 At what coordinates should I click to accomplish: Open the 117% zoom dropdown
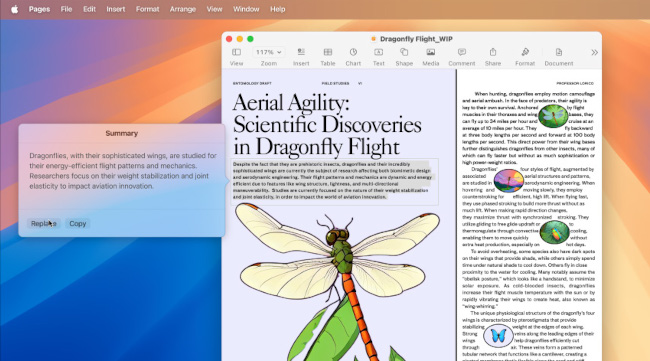(x=269, y=52)
